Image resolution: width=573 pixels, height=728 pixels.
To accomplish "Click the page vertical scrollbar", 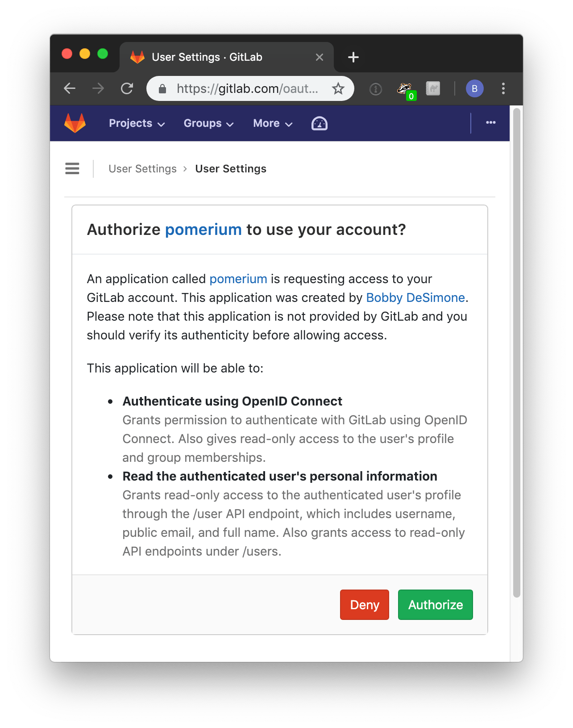I will pos(517,352).
